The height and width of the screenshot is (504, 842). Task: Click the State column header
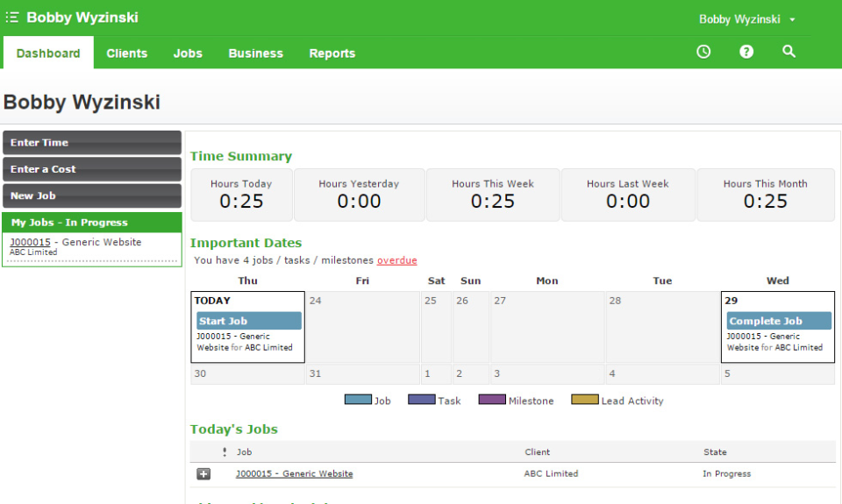pyautogui.click(x=715, y=452)
